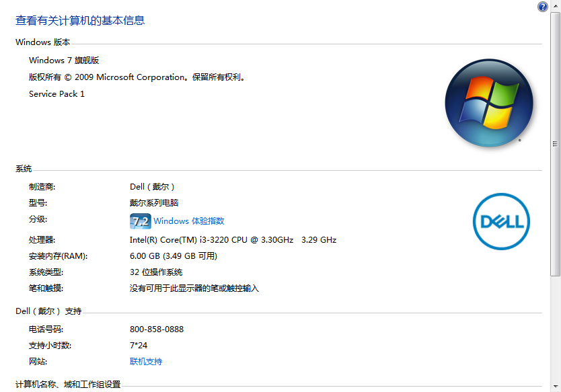Click the 系统类型: label
The height and width of the screenshot is (392, 561).
coord(46,272)
